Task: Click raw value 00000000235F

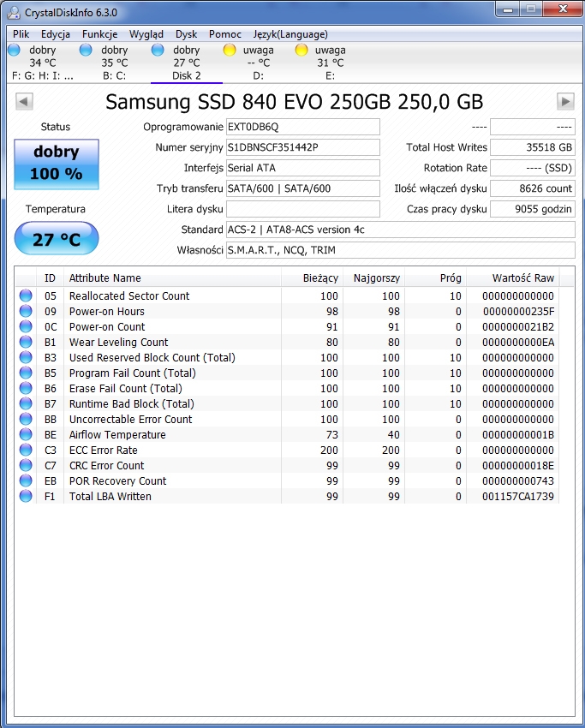Action: (x=518, y=311)
